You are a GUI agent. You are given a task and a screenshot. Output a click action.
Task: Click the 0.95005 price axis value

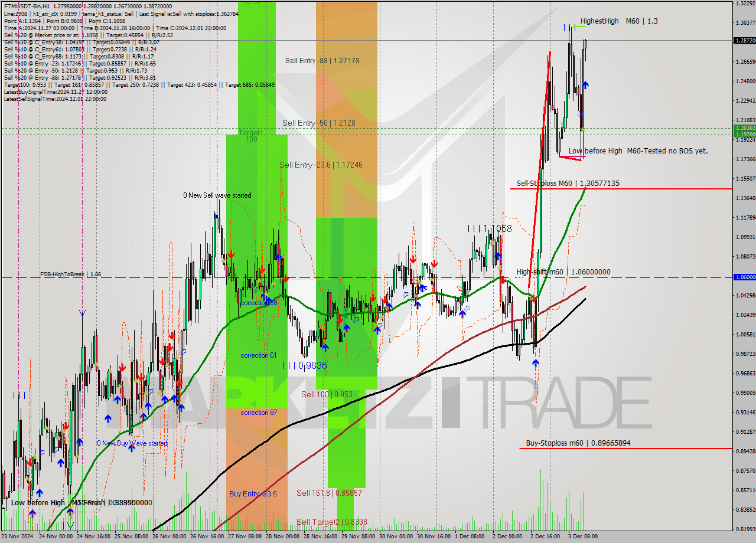[744, 392]
